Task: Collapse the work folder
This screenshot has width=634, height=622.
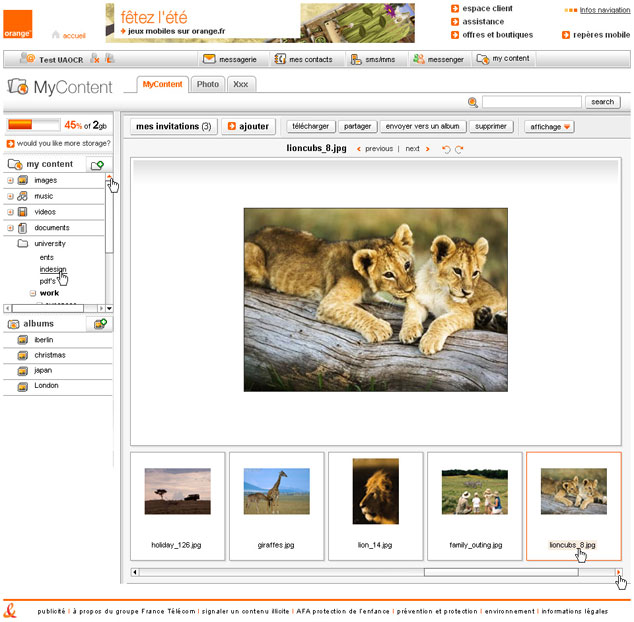Action: point(33,293)
